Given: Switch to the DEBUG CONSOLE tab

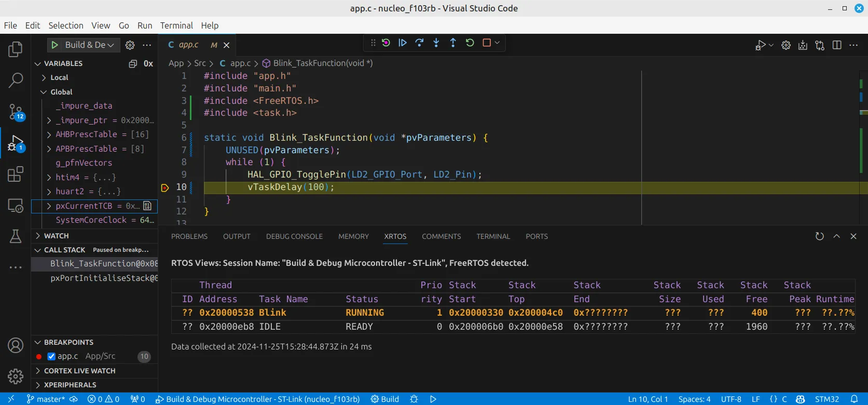Looking at the screenshot, I should pos(294,236).
